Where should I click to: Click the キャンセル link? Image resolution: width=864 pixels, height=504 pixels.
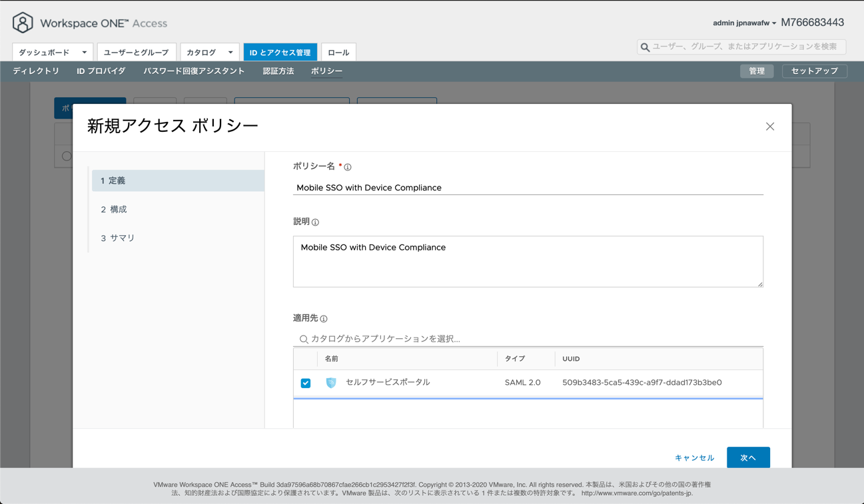point(694,458)
